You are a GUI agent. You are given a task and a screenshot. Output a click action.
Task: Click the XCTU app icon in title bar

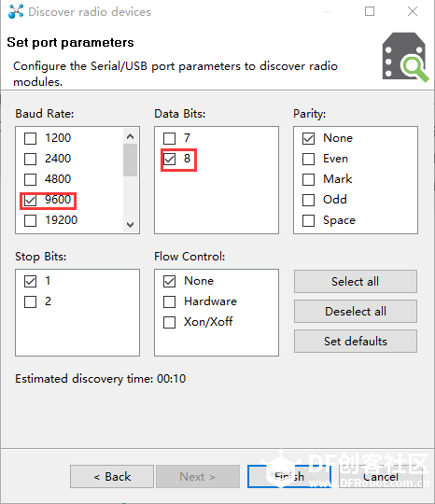(16, 11)
